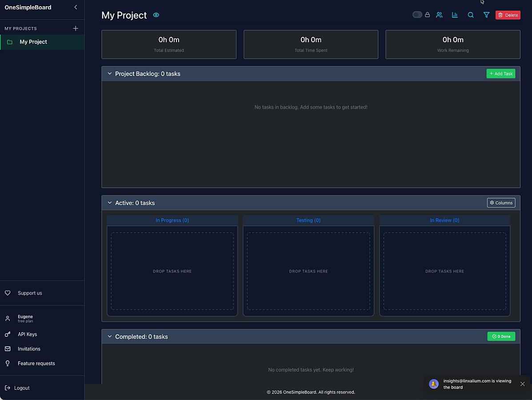
Task: Click the 'No tasks in backlog' message
Action: tap(311, 107)
